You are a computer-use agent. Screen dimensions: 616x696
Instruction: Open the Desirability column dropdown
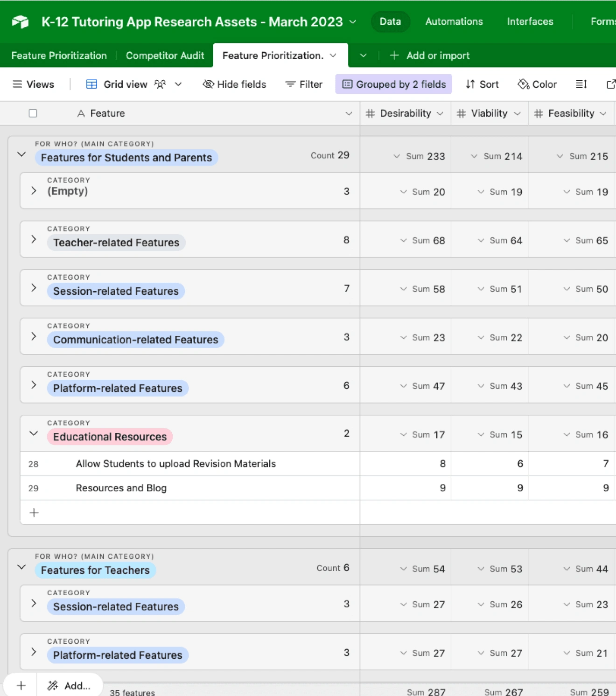(440, 113)
